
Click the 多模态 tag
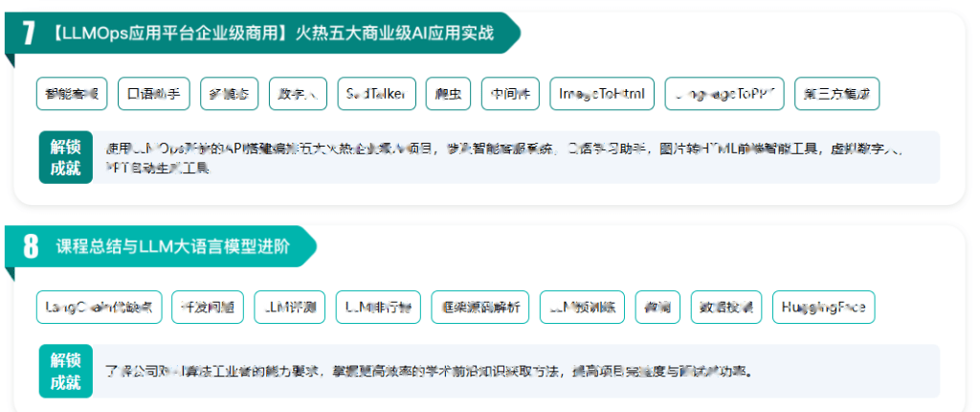tap(229, 94)
